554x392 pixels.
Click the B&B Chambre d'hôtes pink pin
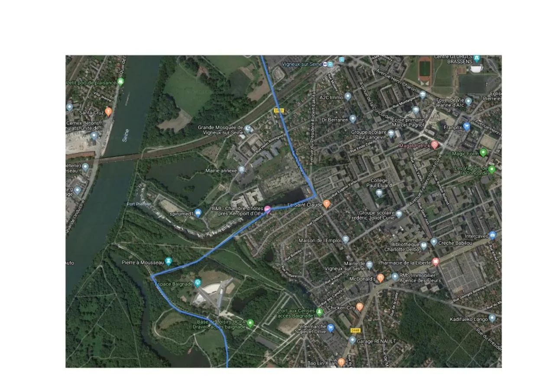(x=268, y=210)
